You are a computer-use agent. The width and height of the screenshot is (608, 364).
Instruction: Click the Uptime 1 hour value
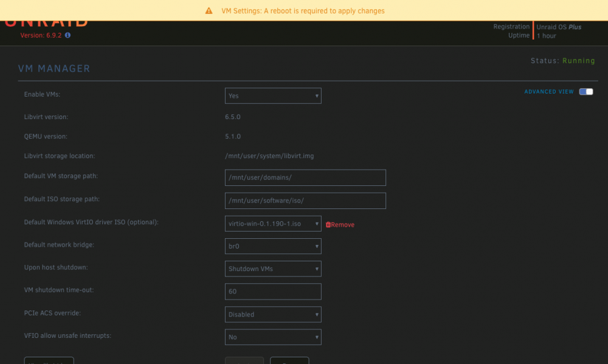coord(547,36)
